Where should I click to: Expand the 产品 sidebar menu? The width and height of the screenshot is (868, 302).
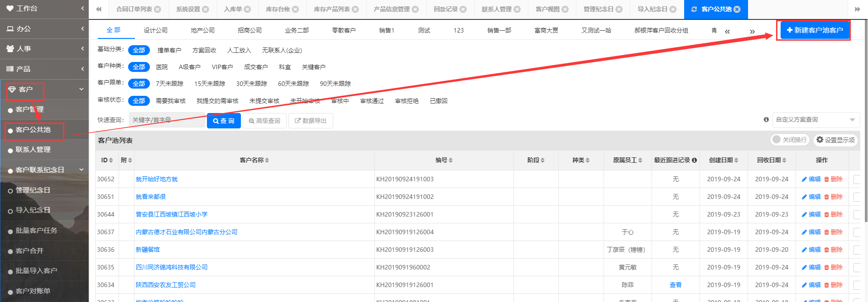(44, 69)
